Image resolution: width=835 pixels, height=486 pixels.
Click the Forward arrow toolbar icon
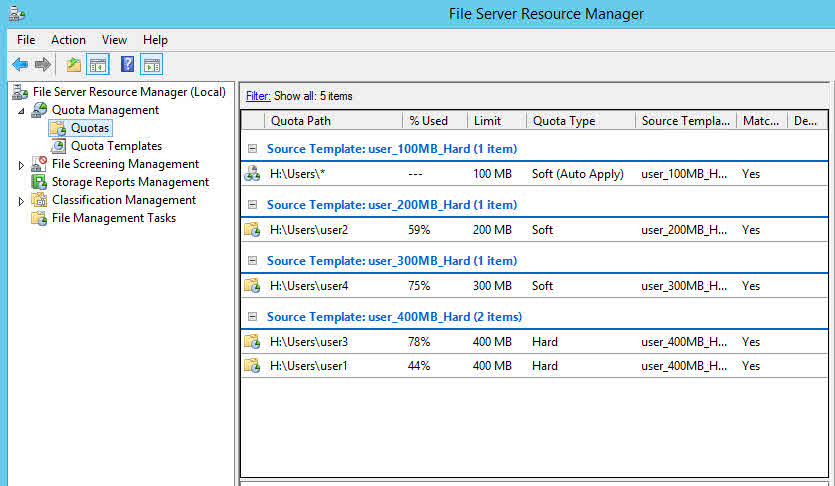point(43,64)
